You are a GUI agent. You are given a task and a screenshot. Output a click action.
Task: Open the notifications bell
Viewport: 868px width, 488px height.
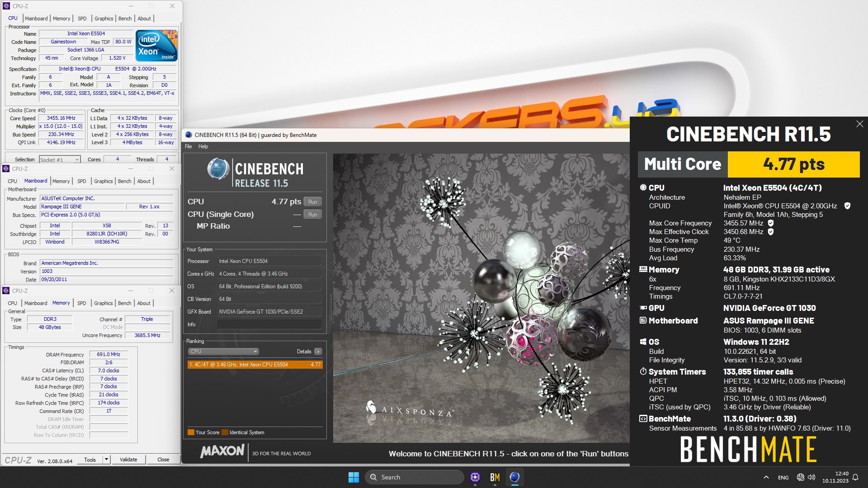[855, 477]
